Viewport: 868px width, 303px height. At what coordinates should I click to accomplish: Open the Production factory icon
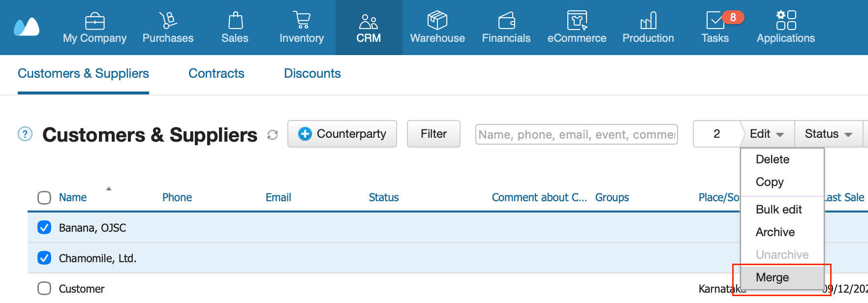pyautogui.click(x=648, y=21)
